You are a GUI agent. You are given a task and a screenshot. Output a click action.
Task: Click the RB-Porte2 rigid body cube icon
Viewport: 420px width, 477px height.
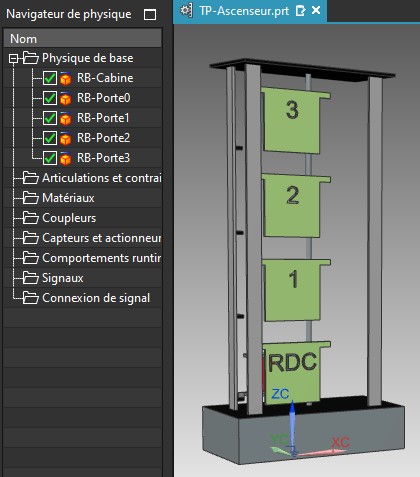coord(66,138)
